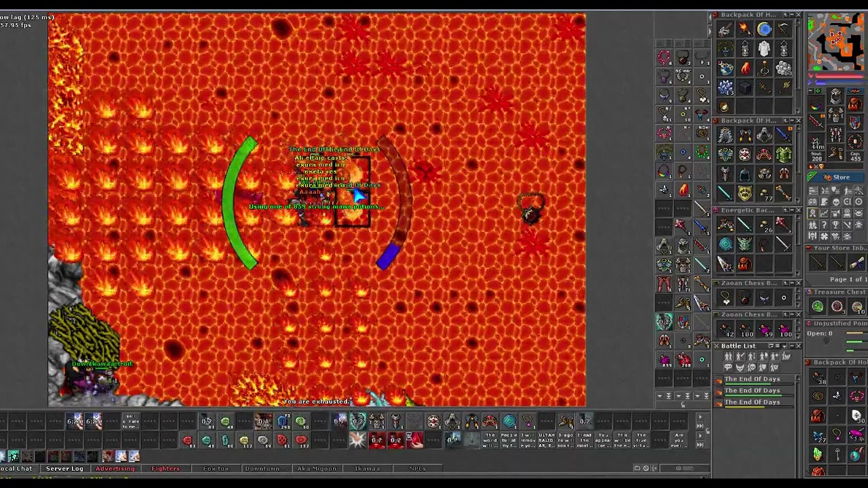Screen dimensions: 868x488
Task: Click the red health bar
Action: point(840,76)
